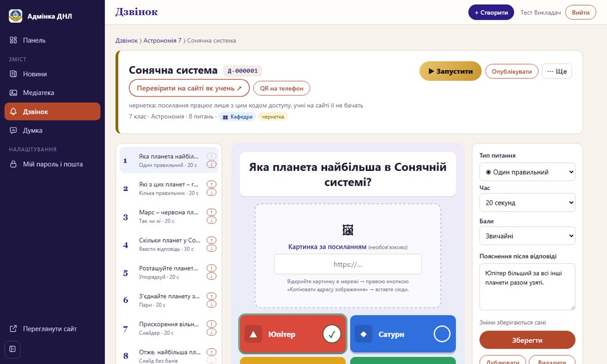The height and width of the screenshot is (364, 607).
Task: Select question 3 Марс – червона
Action: 169,216
